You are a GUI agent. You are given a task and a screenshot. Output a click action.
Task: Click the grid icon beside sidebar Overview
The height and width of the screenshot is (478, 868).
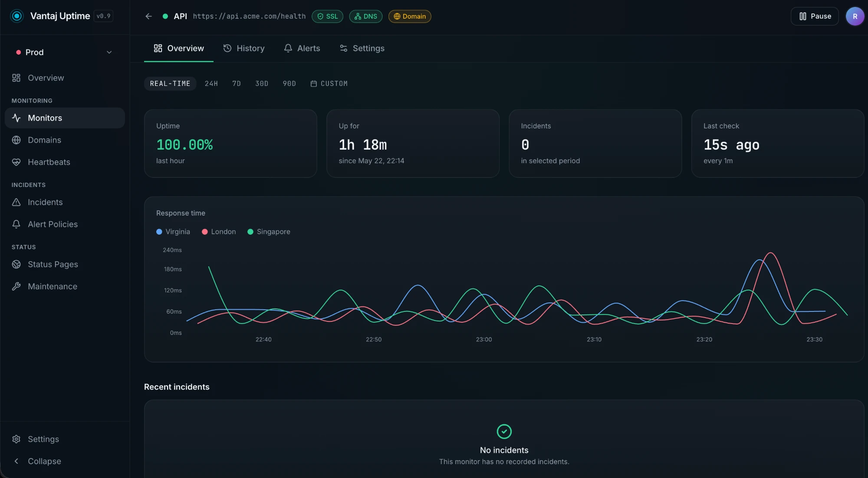point(16,78)
